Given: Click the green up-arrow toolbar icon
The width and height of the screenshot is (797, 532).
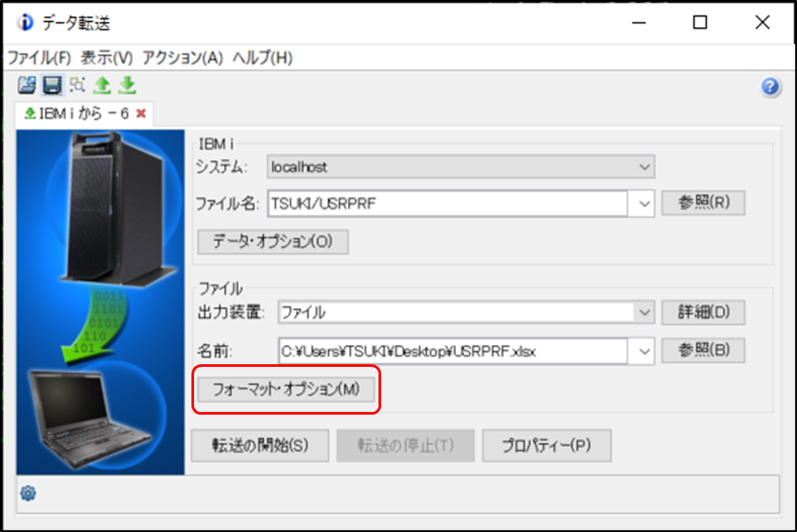Looking at the screenshot, I should click(x=102, y=85).
